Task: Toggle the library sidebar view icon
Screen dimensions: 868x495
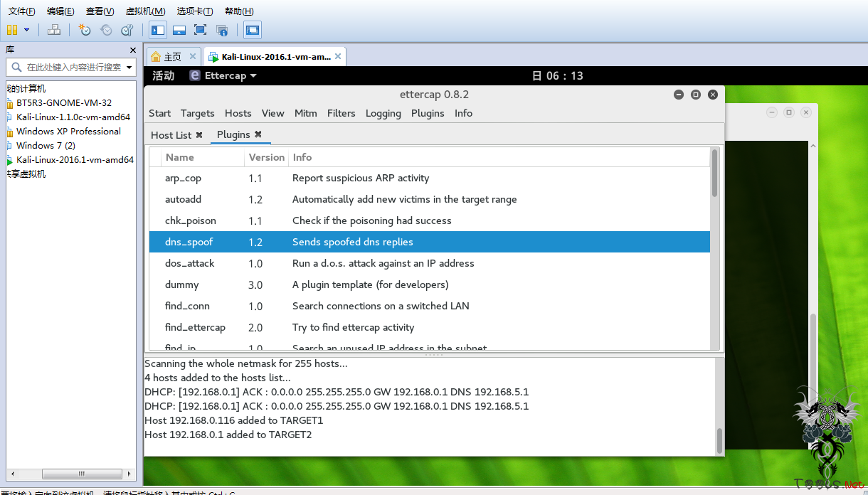Action: 158,30
